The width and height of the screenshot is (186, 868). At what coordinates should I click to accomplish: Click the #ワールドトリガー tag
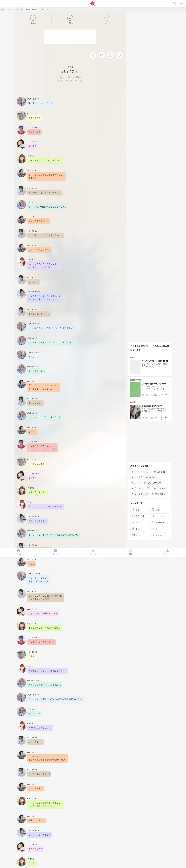tap(141, 488)
